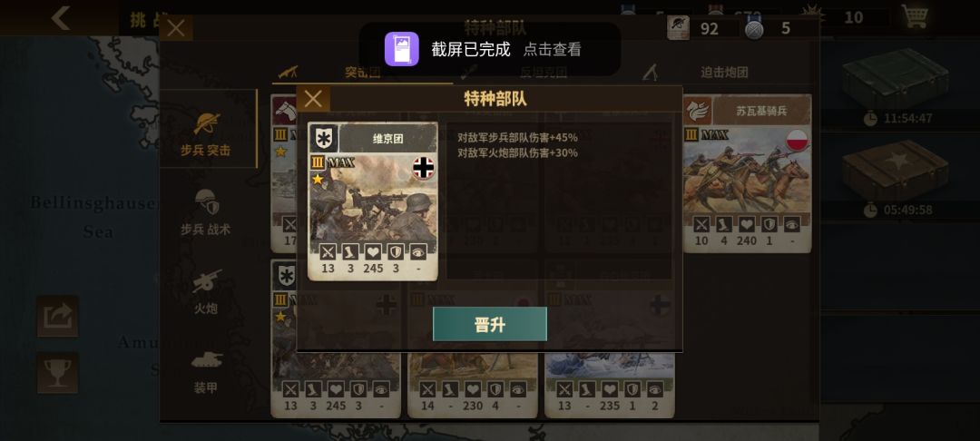Image resolution: width=980 pixels, height=441 pixels.
Task: Close the outer special forces window
Action: (176, 28)
